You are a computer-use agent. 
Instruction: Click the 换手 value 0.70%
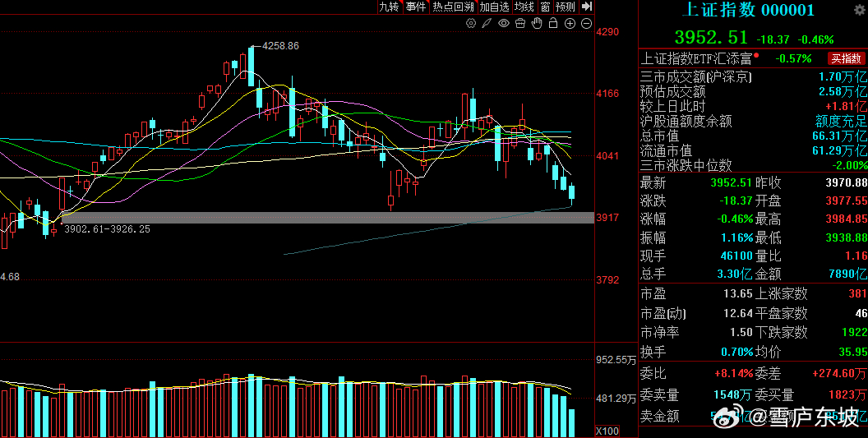tap(736, 352)
